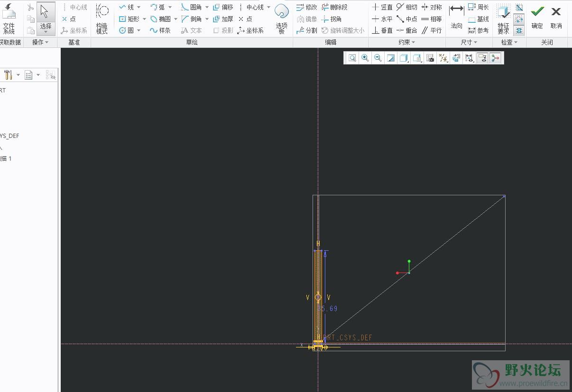Image resolution: width=572 pixels, height=392 pixels.
Task: Select the 弧 arc tool
Action: click(x=157, y=7)
